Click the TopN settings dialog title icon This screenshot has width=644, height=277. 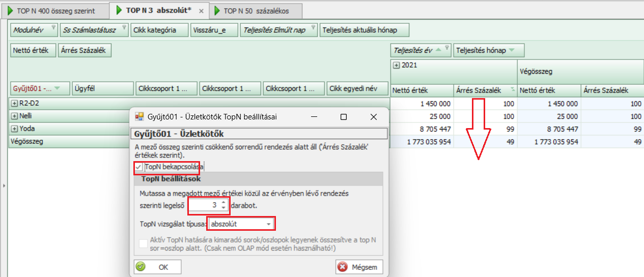139,117
